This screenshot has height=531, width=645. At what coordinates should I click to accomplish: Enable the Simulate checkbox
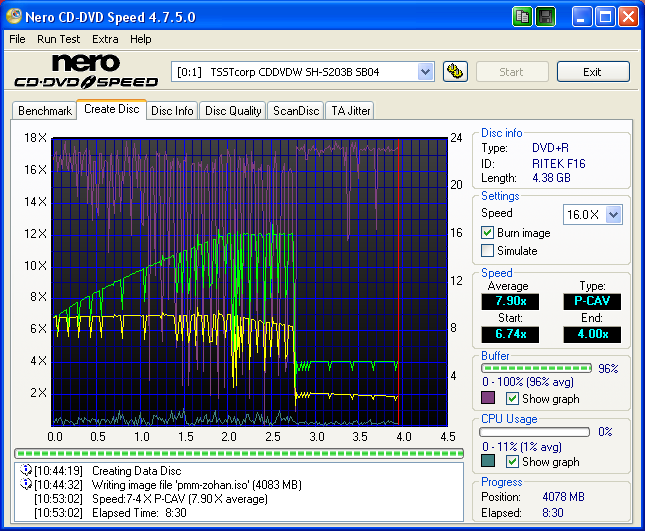tap(487, 250)
